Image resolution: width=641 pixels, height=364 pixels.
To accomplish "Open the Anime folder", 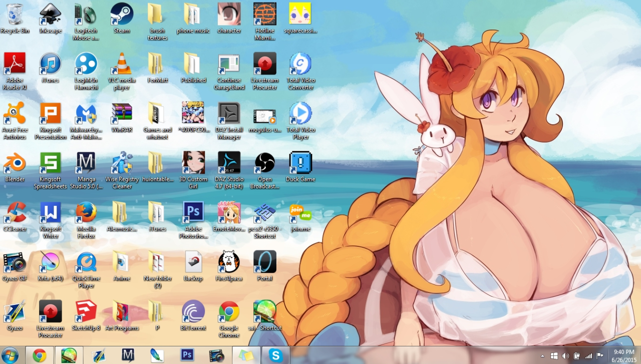I will (122, 266).
